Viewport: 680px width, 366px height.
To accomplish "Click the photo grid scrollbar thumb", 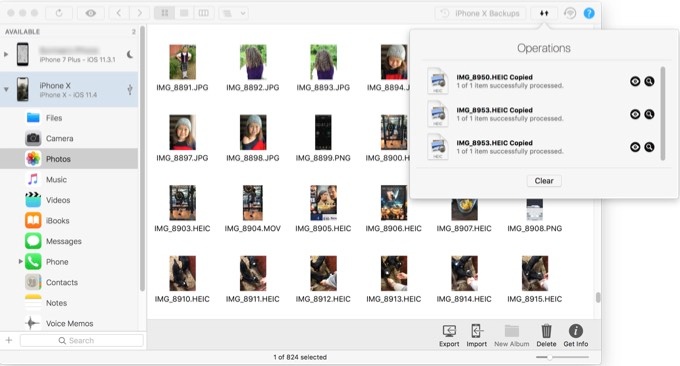I will 598,297.
